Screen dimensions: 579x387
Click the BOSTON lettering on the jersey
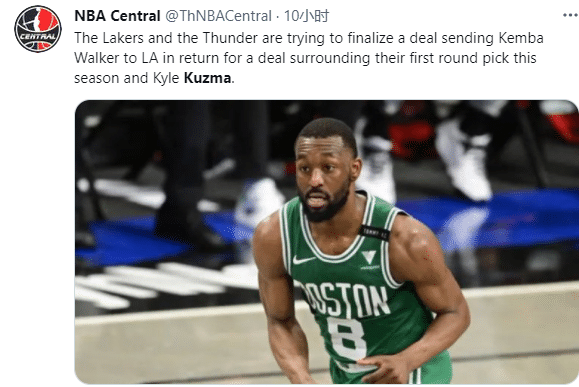(x=344, y=300)
